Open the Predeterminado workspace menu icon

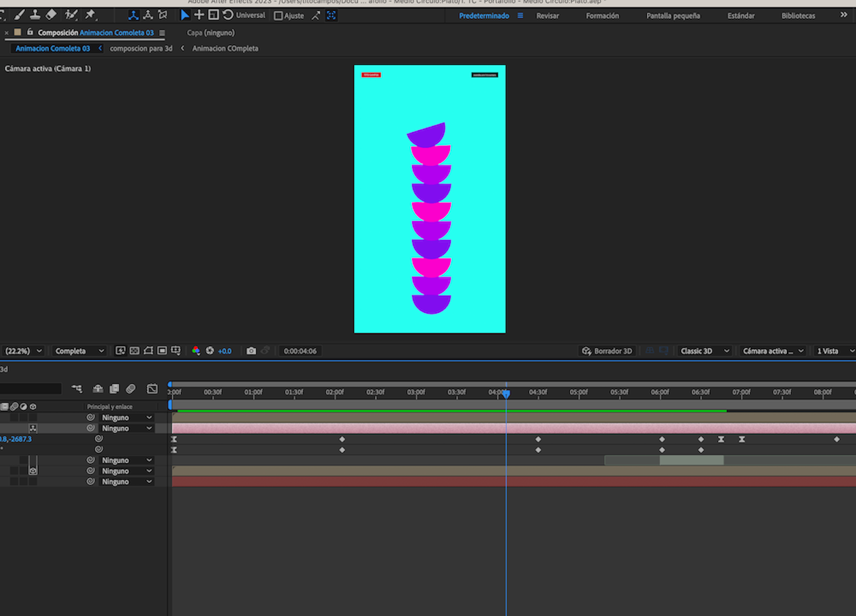(520, 16)
